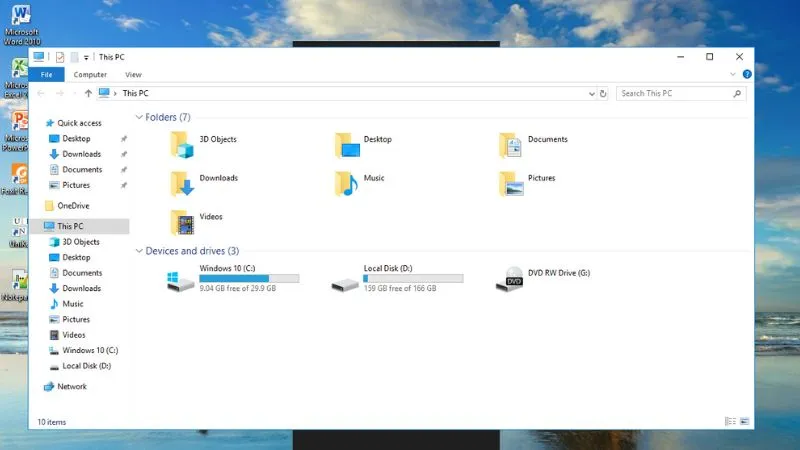Viewport: 800px width, 450px height.
Task: Open the 3D Objects folder icon
Action: point(182,144)
